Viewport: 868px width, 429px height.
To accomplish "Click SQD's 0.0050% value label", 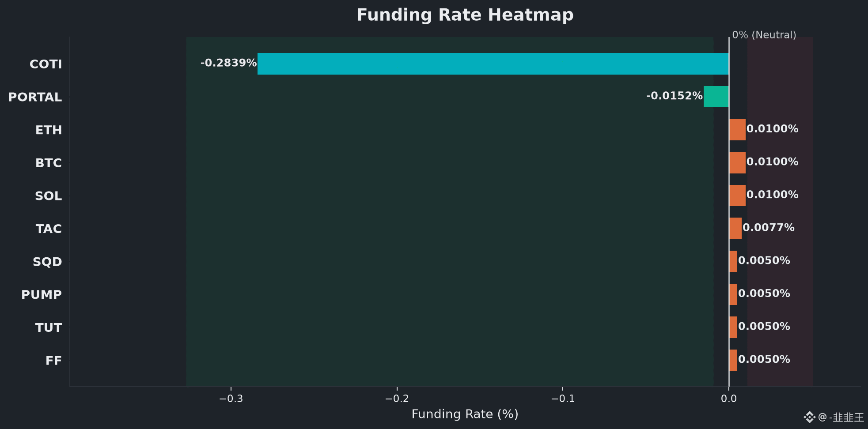I will pos(764,261).
